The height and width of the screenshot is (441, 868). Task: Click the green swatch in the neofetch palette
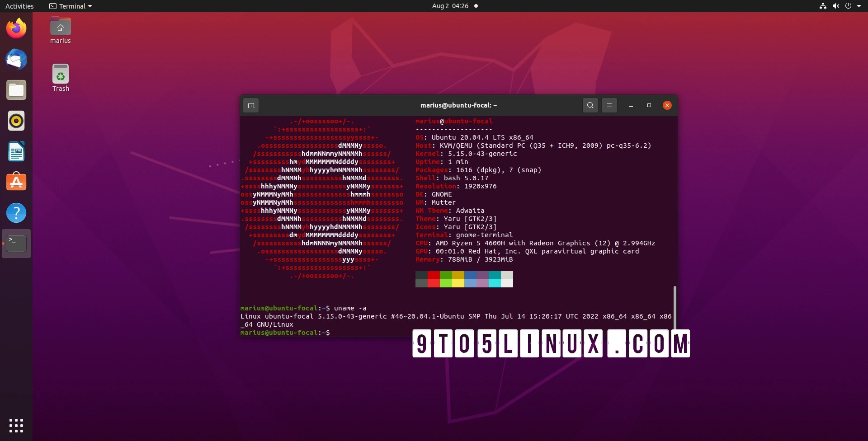pyautogui.click(x=445, y=279)
